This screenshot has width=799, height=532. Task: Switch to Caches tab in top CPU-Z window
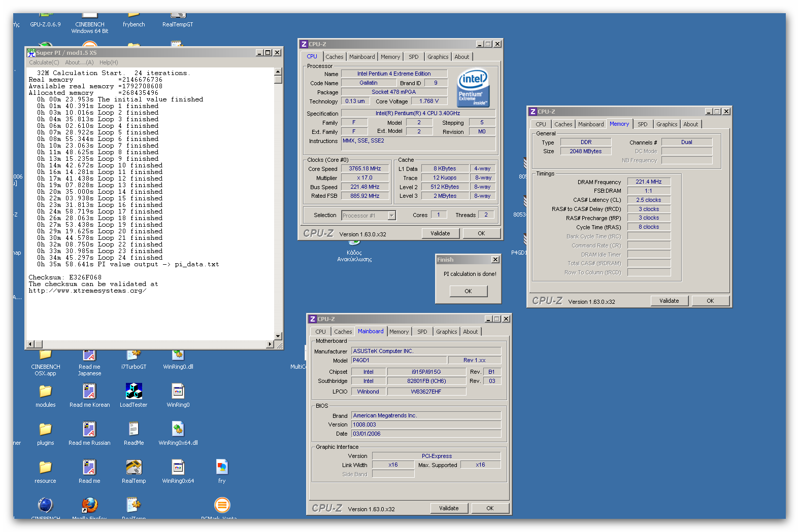(x=335, y=57)
